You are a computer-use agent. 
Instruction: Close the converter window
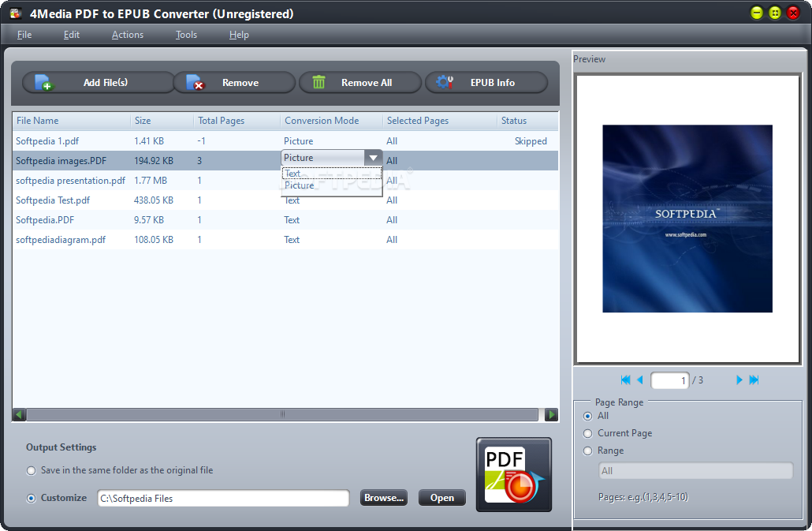(x=793, y=13)
